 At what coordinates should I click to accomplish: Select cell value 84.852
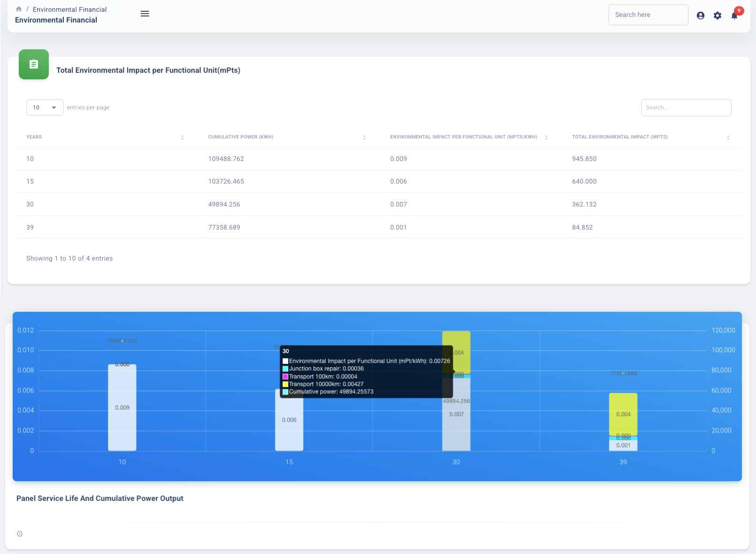point(582,227)
